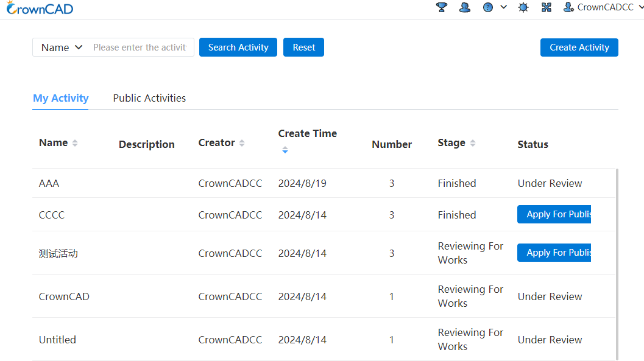Open the help question mark icon
644x361 pixels.
coord(487,7)
